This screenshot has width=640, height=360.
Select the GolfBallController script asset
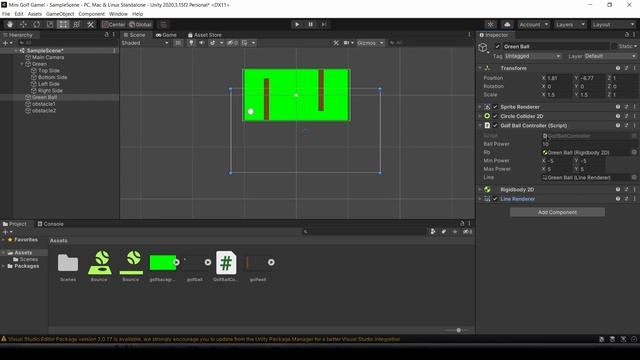pyautogui.click(x=226, y=267)
